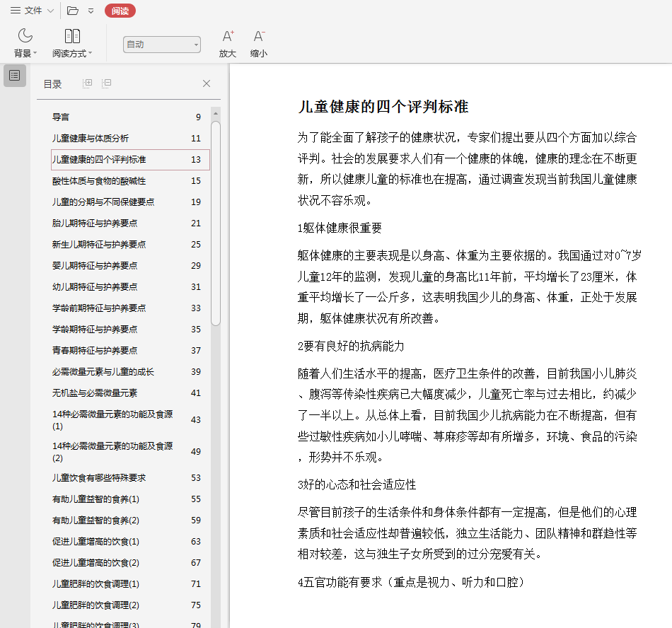This screenshot has height=628, width=672.
Task: Go to 导言 in the outline
Action: click(62, 117)
